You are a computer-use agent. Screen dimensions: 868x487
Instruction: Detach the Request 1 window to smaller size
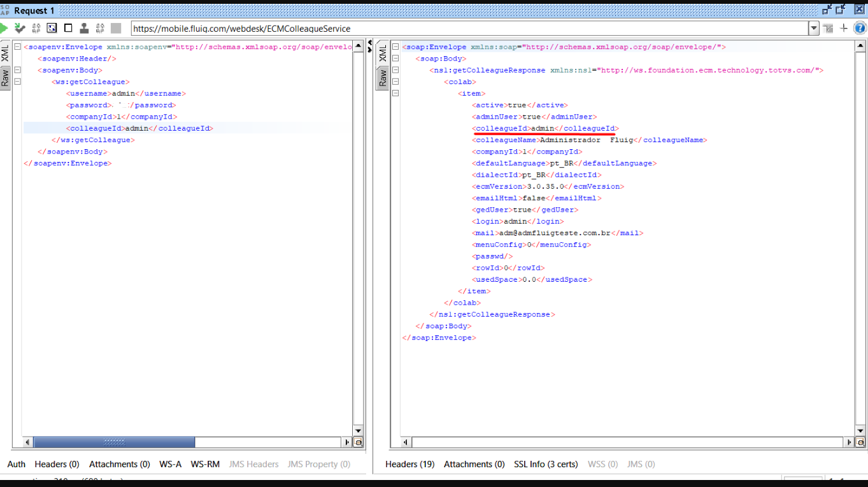pos(827,10)
